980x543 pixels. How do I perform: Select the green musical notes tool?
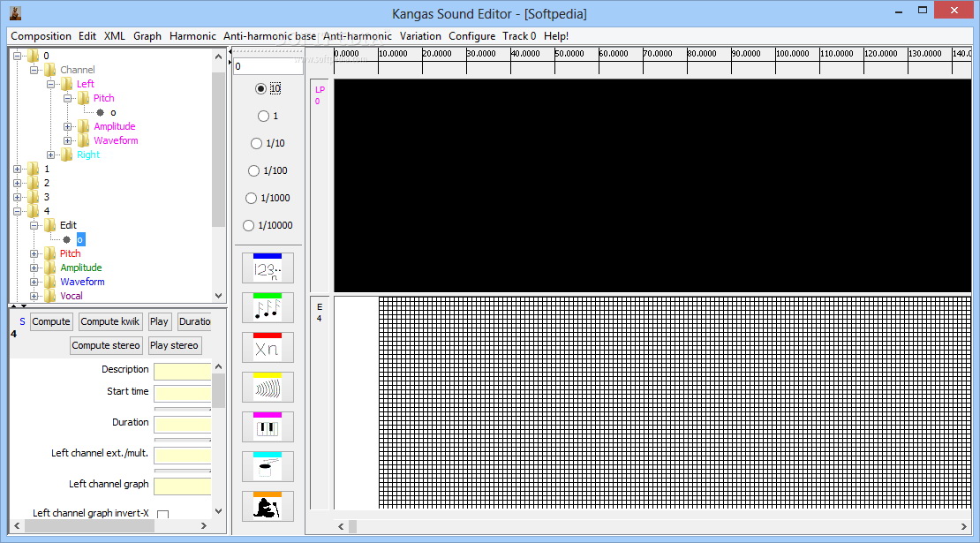[268, 308]
